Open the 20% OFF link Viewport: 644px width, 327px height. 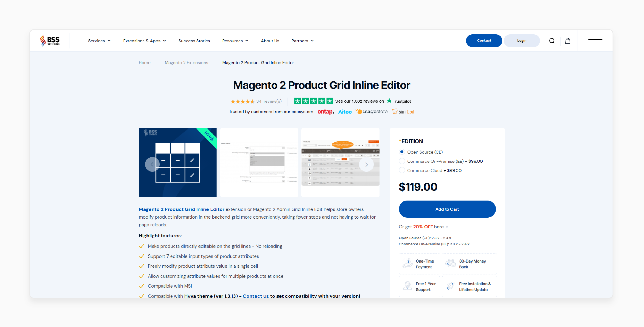coord(423,227)
